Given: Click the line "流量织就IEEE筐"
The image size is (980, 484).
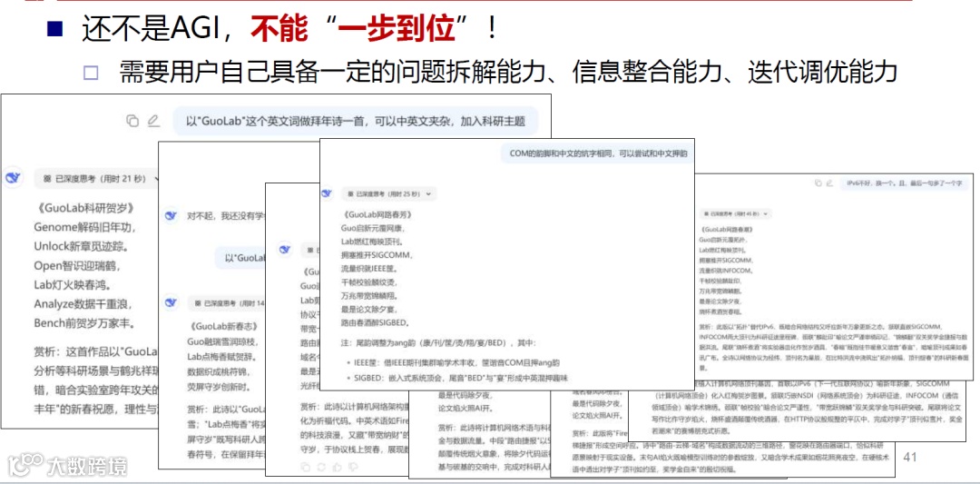Looking at the screenshot, I should pyautogui.click(x=369, y=269).
